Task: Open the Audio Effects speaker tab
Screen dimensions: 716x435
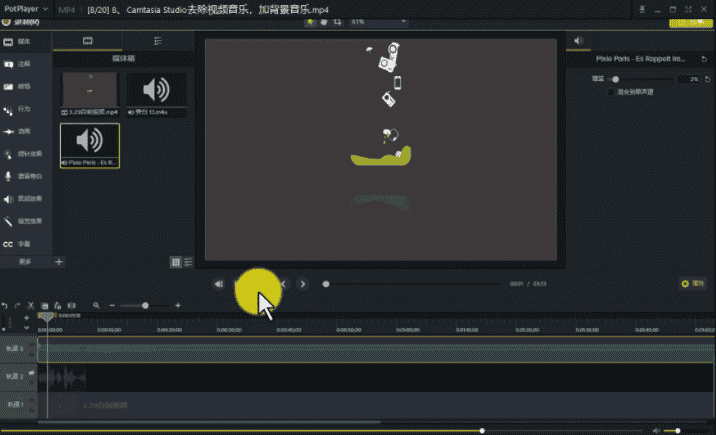Action: [25, 199]
